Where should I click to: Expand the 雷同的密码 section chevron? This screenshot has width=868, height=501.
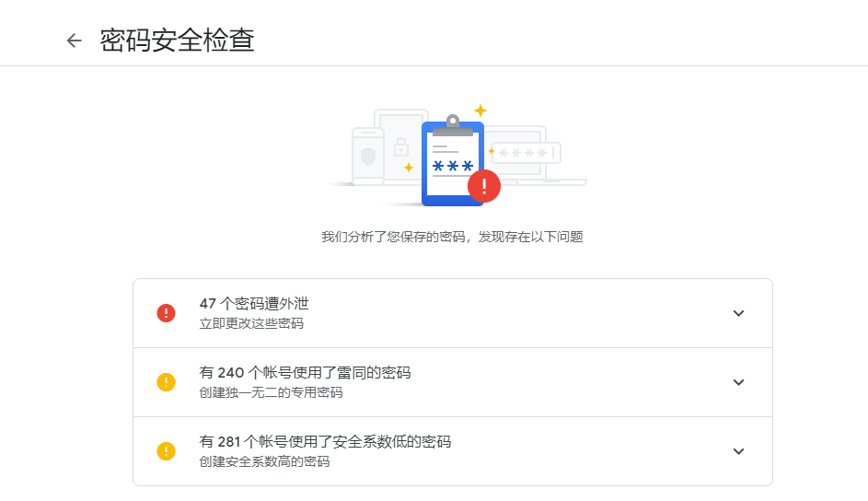pyautogui.click(x=738, y=382)
